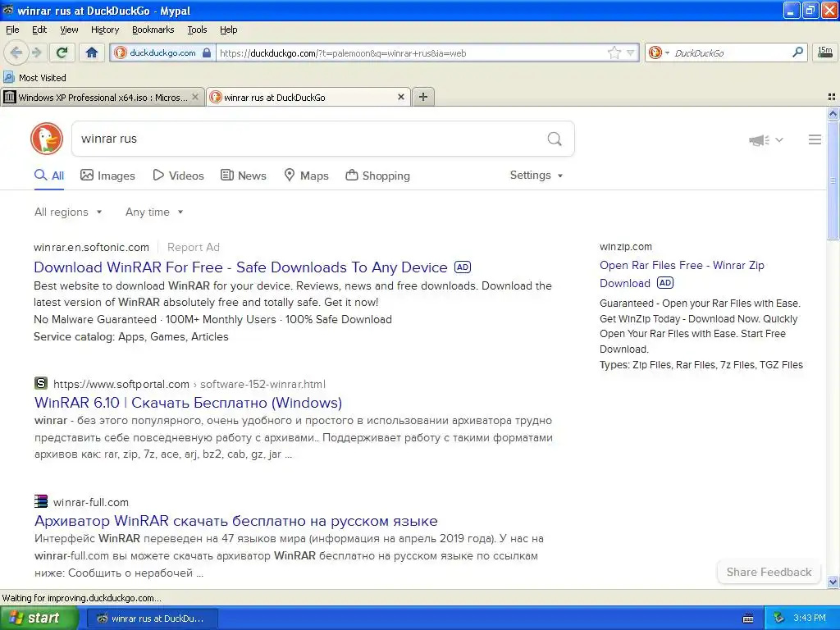Click the page scrollbar down arrow
Screen dimensions: 840x630
click(x=833, y=582)
